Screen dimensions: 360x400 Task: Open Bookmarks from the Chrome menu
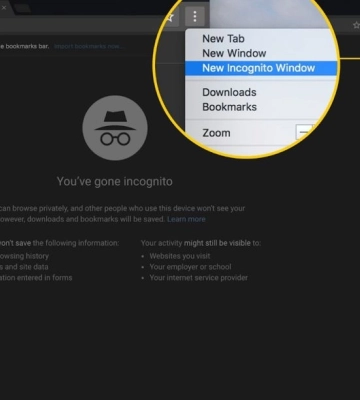[x=229, y=107]
